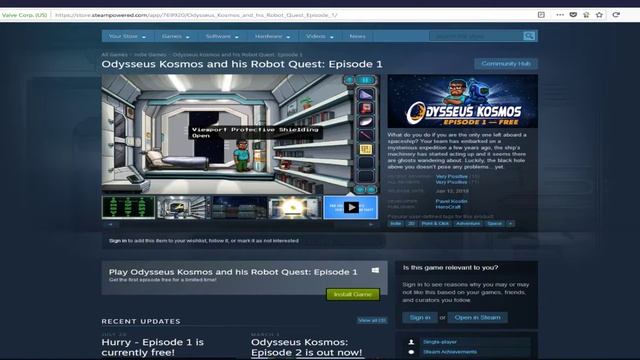The image size is (640, 360).
Task: Select the Indie tag
Action: [x=396, y=224]
